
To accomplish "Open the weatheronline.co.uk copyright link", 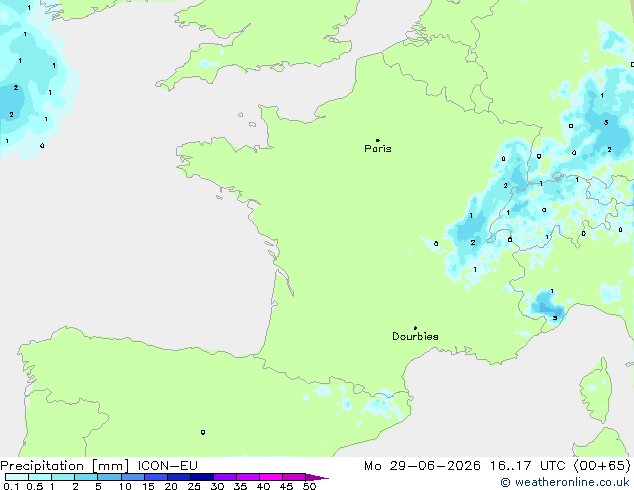I will [565, 482].
